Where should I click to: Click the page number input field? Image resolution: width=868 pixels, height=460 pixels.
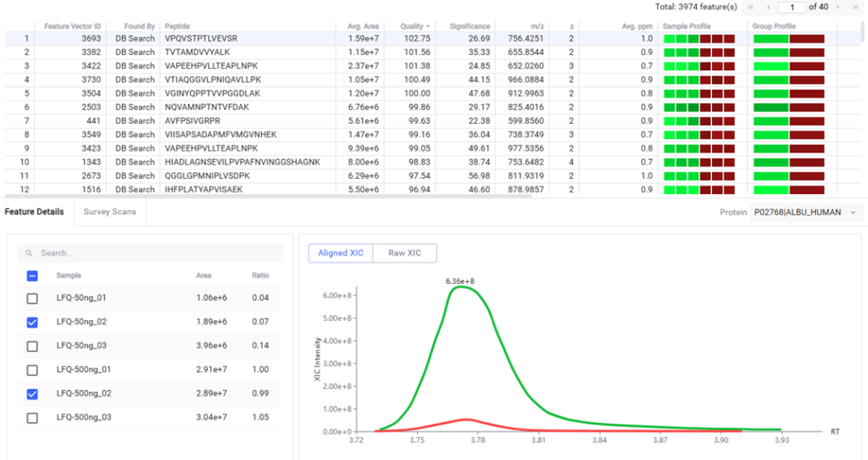pyautogui.click(x=792, y=7)
